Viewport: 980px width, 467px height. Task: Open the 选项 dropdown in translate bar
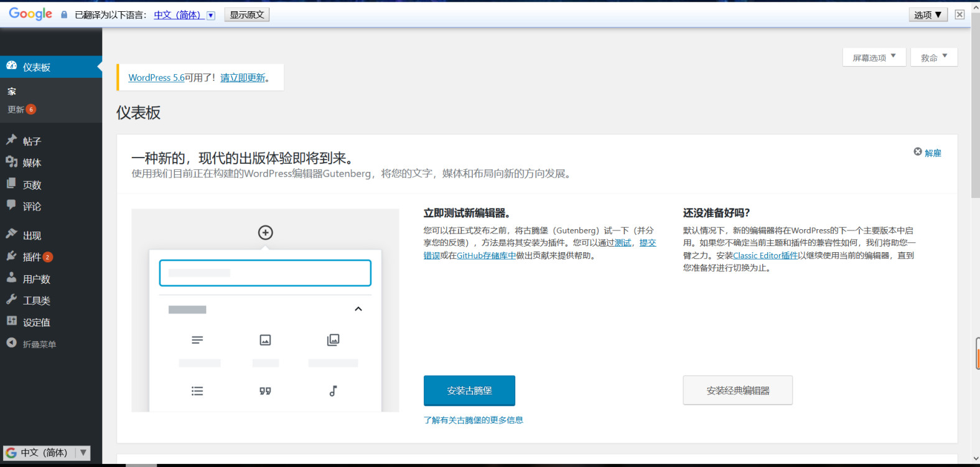(x=928, y=15)
